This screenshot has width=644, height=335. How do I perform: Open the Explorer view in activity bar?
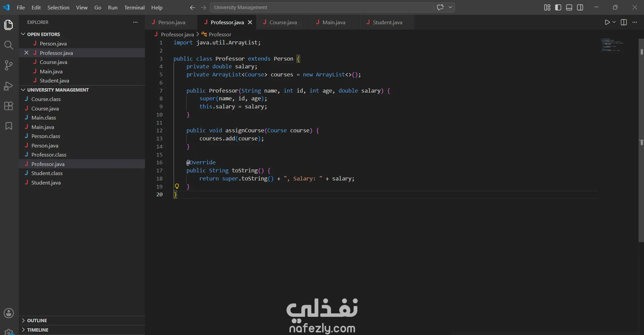(x=9, y=25)
